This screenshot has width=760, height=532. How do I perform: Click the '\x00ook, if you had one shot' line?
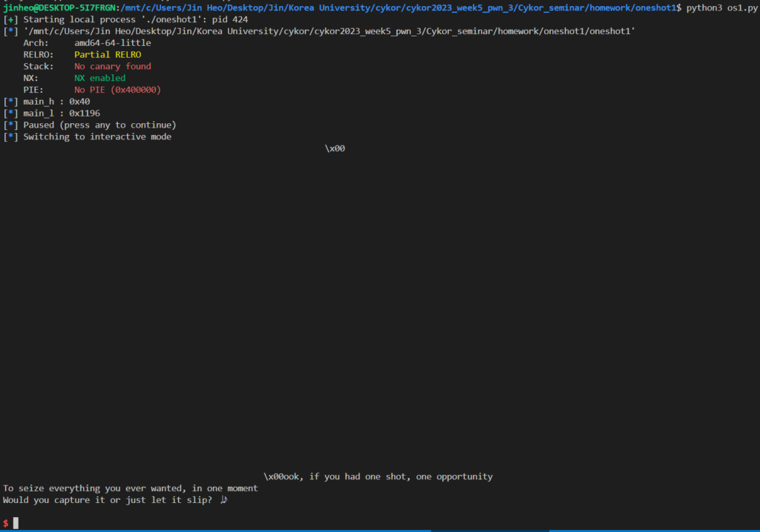[x=378, y=476]
